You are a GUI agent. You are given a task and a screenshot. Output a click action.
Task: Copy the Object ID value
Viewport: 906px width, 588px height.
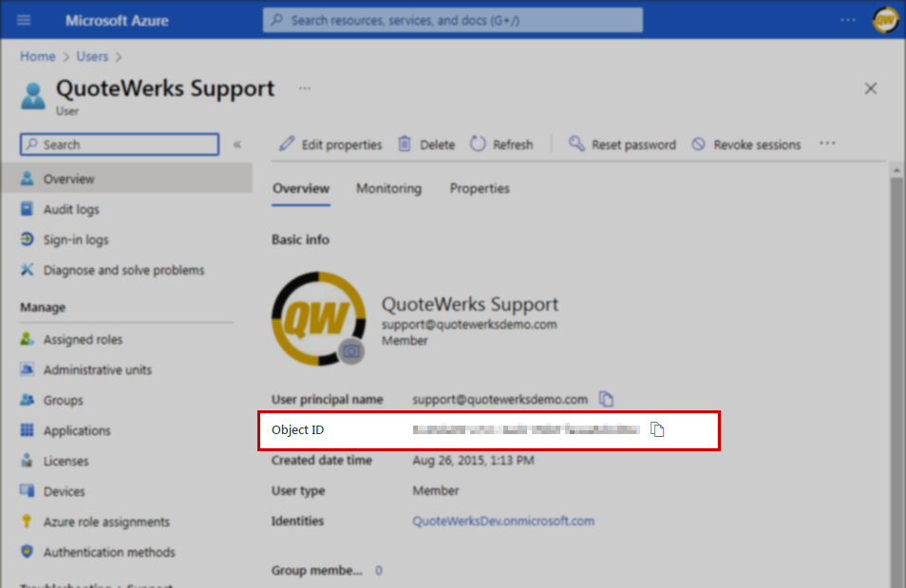[657, 430]
